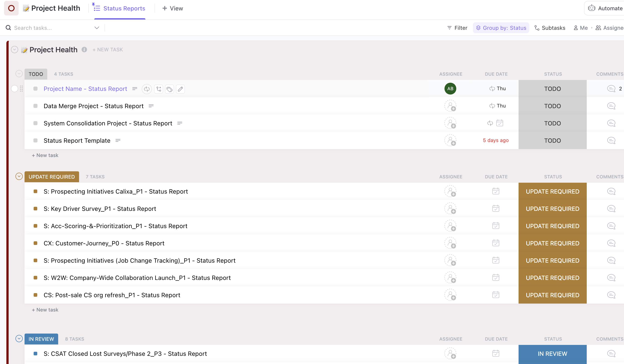The image size is (624, 364).
Task: Assign a user to System Consolidation Project
Action: tap(450, 123)
